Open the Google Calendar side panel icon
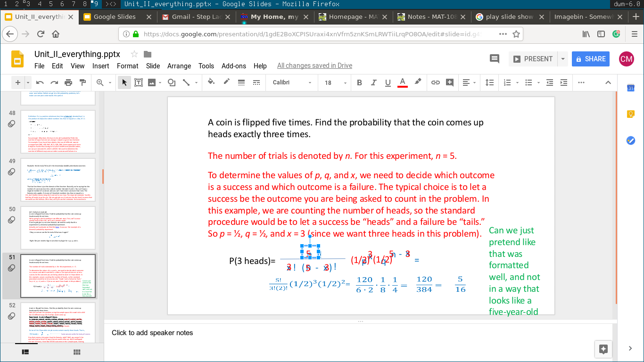Viewport: 644px width, 362px height. coord(631,88)
